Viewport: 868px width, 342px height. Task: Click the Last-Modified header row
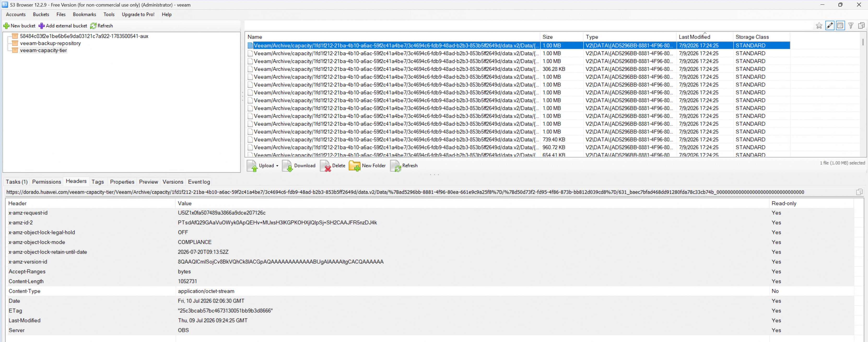click(x=430, y=320)
